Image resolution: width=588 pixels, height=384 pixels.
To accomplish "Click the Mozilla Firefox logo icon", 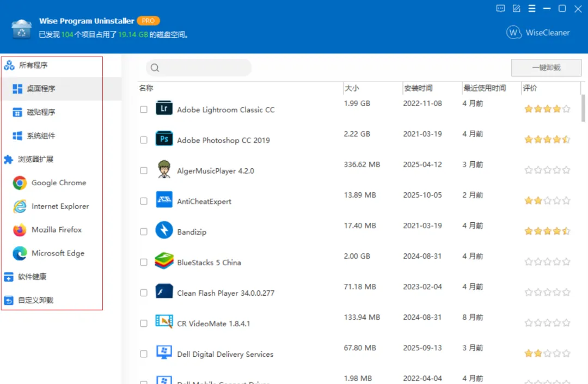I will coord(20,230).
